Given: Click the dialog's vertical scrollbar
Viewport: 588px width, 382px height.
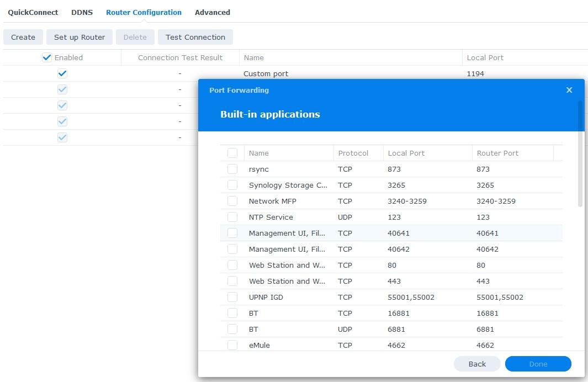Looking at the screenshot, I should pos(580,155).
